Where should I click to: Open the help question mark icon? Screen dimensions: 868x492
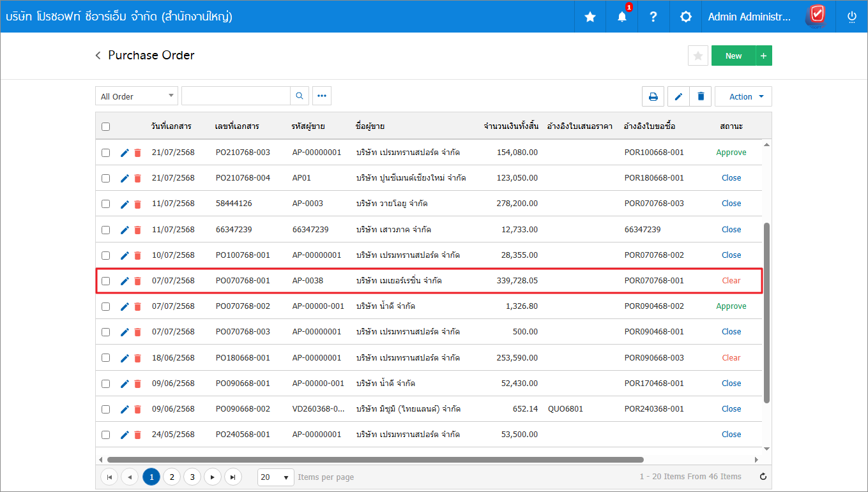tap(653, 17)
